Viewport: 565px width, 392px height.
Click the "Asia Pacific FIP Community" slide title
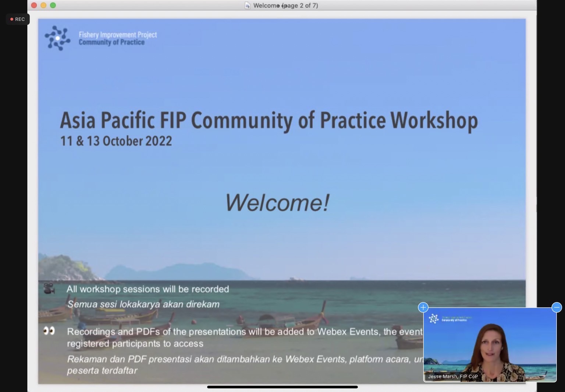coord(269,120)
